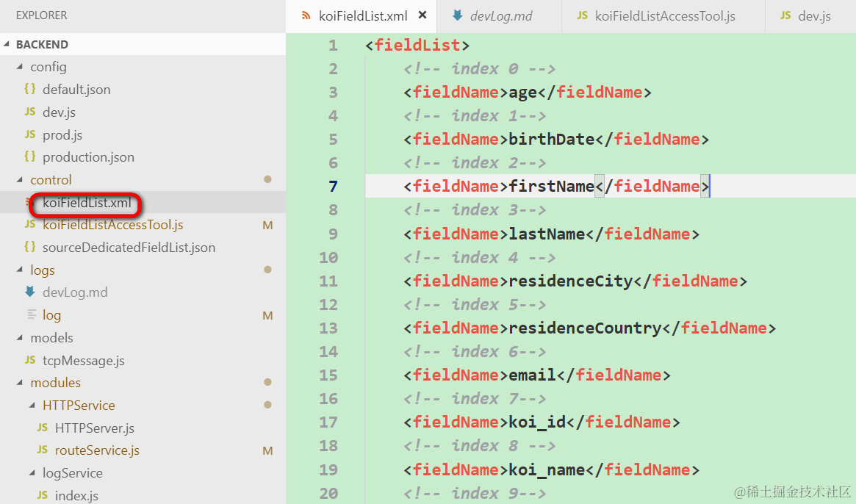Collapse the logs folder arrow
The image size is (856, 504).
coord(20,270)
